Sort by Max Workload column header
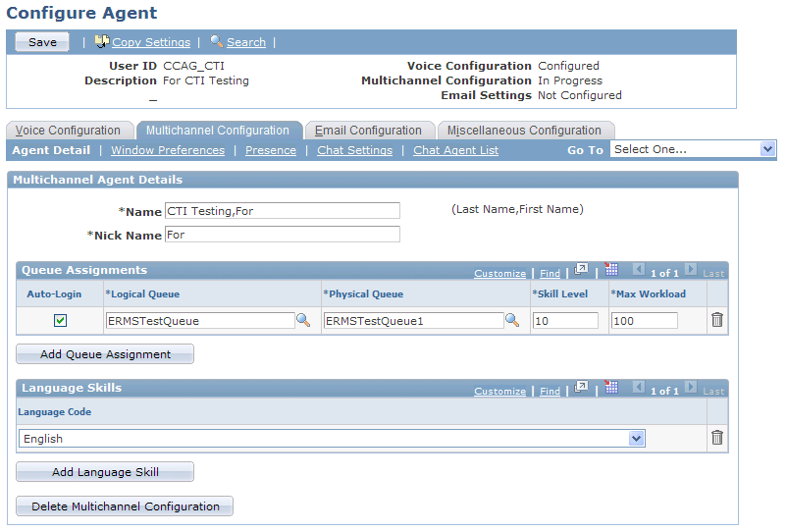 click(649, 294)
